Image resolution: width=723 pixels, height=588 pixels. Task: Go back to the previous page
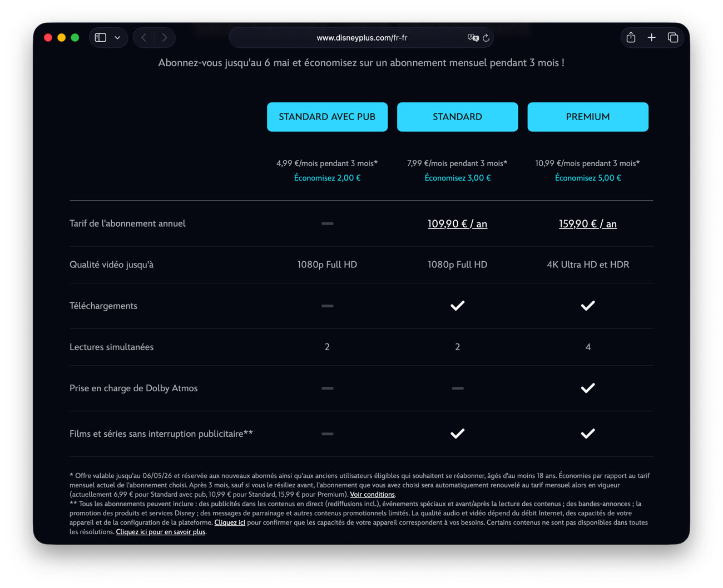coord(144,38)
